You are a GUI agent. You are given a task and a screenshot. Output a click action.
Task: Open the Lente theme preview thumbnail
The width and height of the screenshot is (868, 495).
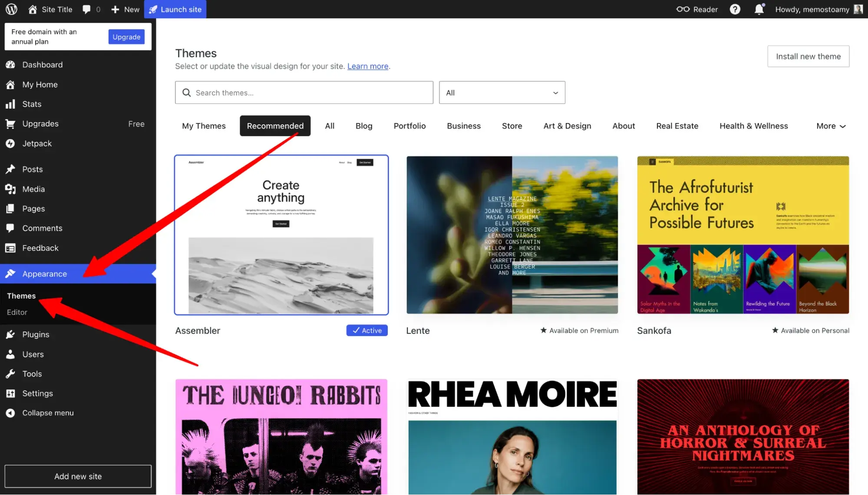pyautogui.click(x=512, y=235)
